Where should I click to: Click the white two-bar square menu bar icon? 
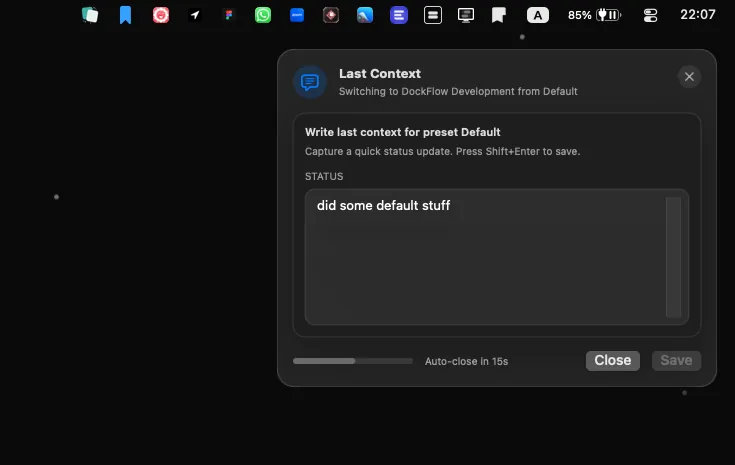coord(433,15)
